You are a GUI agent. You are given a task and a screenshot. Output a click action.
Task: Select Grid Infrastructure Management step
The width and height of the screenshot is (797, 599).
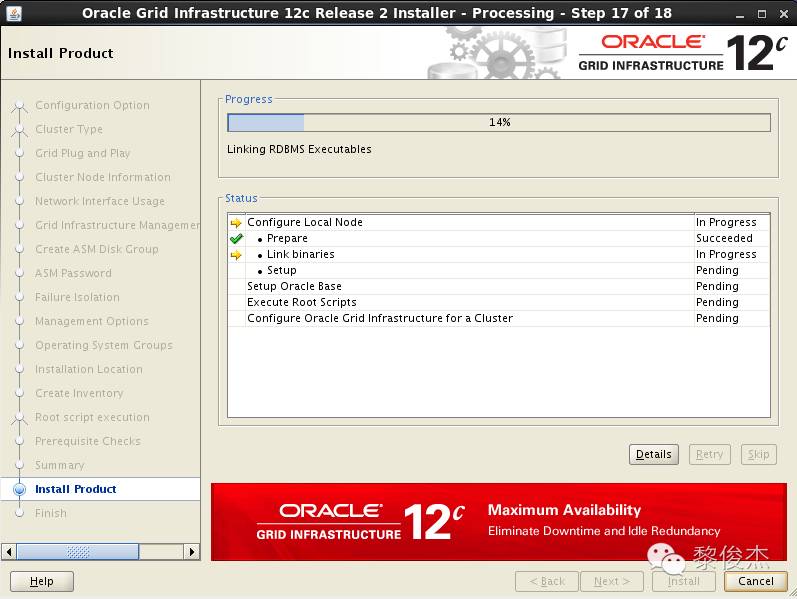117,225
